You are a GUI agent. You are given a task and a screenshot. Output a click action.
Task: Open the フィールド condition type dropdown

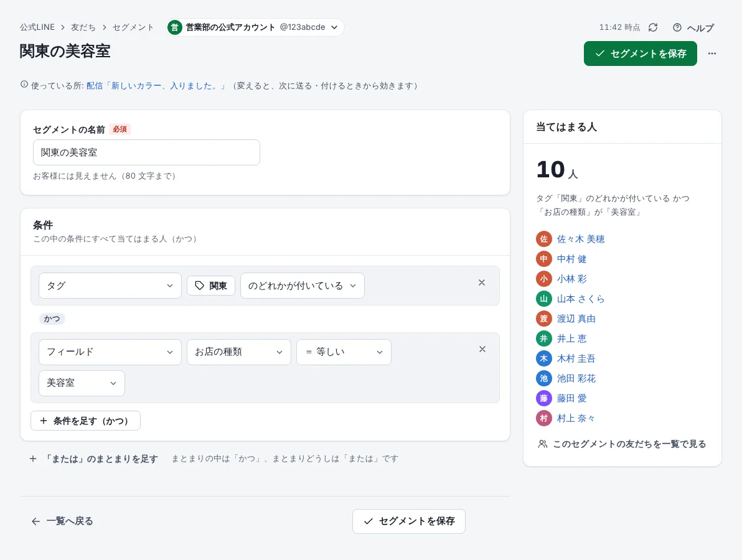[x=110, y=352]
